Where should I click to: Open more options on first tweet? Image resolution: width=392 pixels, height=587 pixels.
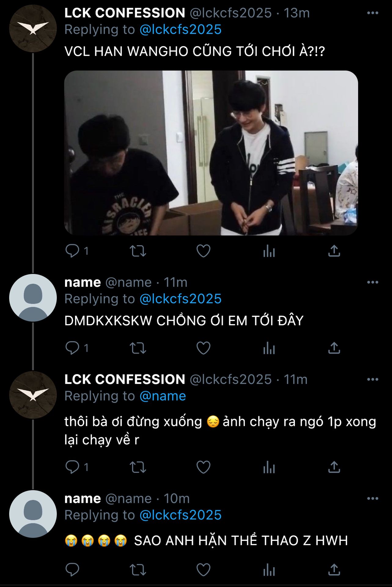372,13
